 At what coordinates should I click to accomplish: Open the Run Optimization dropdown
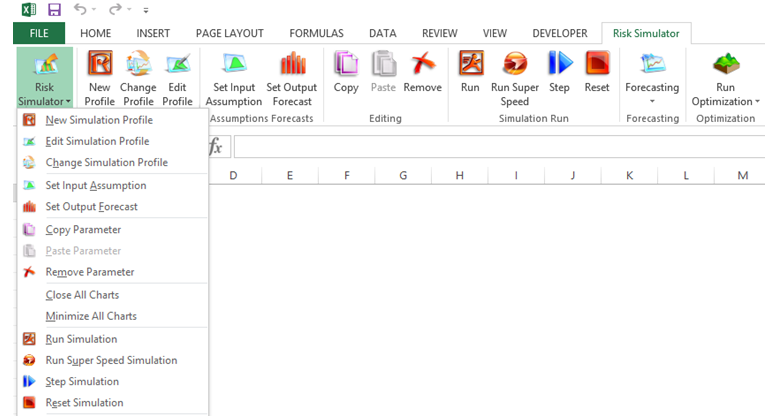(725, 78)
